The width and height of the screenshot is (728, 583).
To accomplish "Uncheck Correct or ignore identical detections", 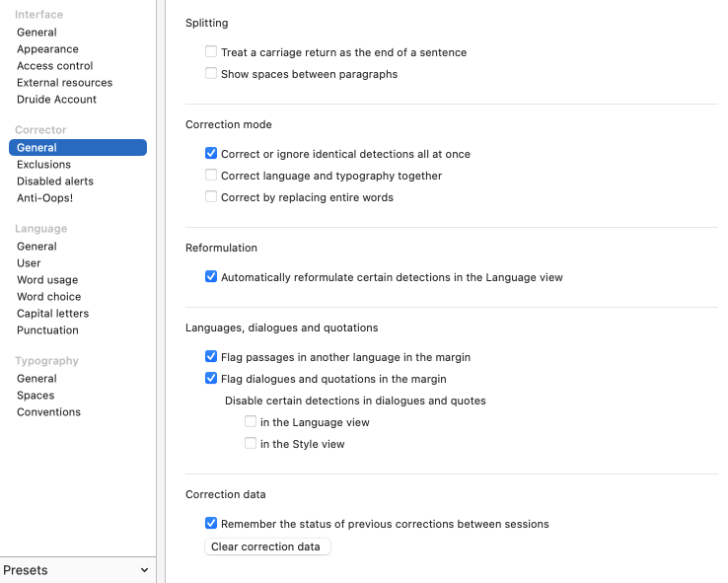I will click(x=211, y=154).
